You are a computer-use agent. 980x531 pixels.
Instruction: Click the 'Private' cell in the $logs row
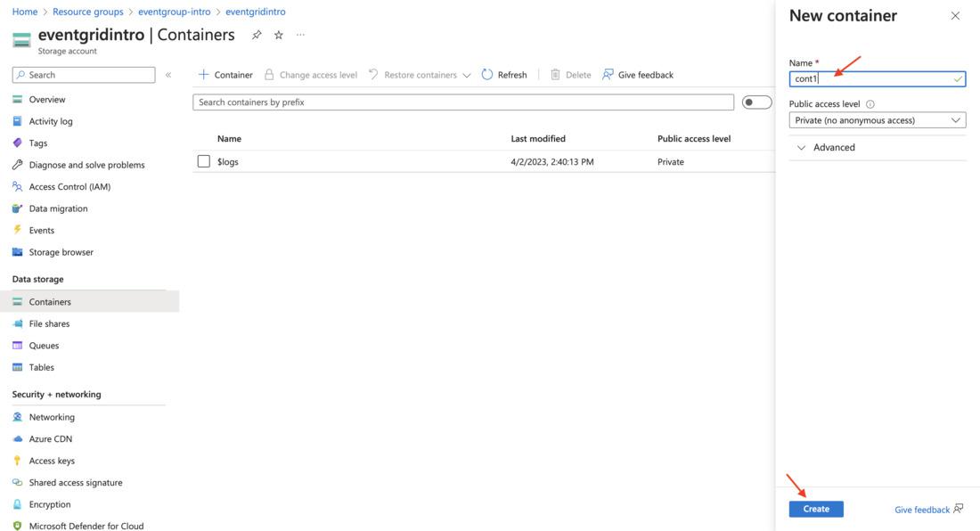(671, 162)
